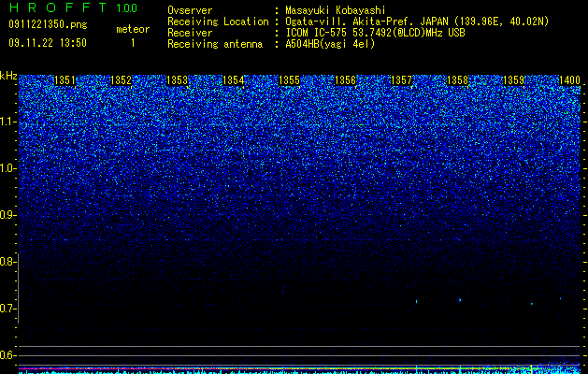Click the 1400 time marker
The height and width of the screenshot is (374, 588).
(569, 80)
